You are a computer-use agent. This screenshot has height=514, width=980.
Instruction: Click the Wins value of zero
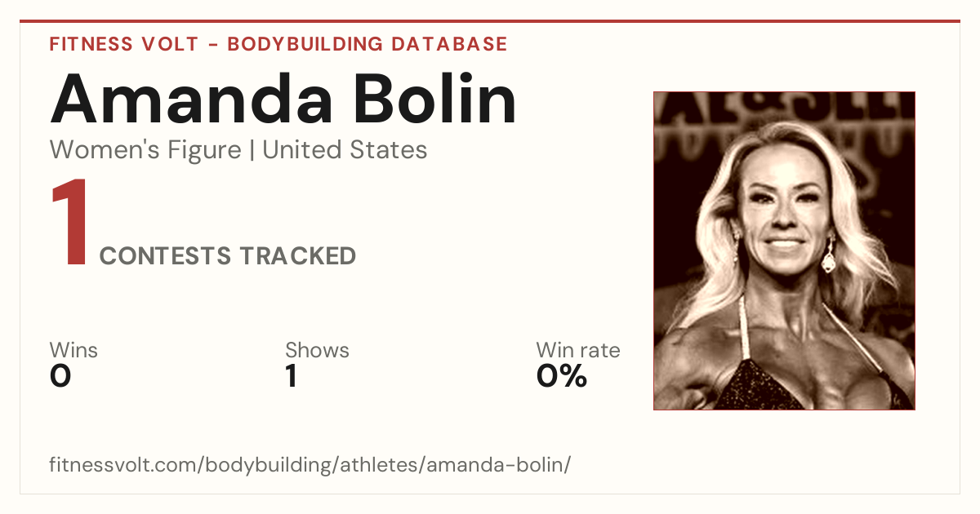point(60,376)
